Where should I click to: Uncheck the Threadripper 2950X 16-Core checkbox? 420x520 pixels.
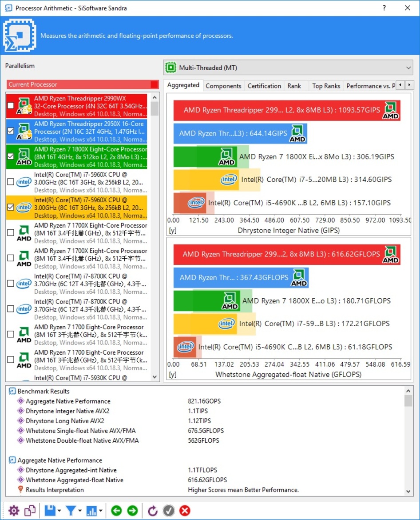coord(11,131)
